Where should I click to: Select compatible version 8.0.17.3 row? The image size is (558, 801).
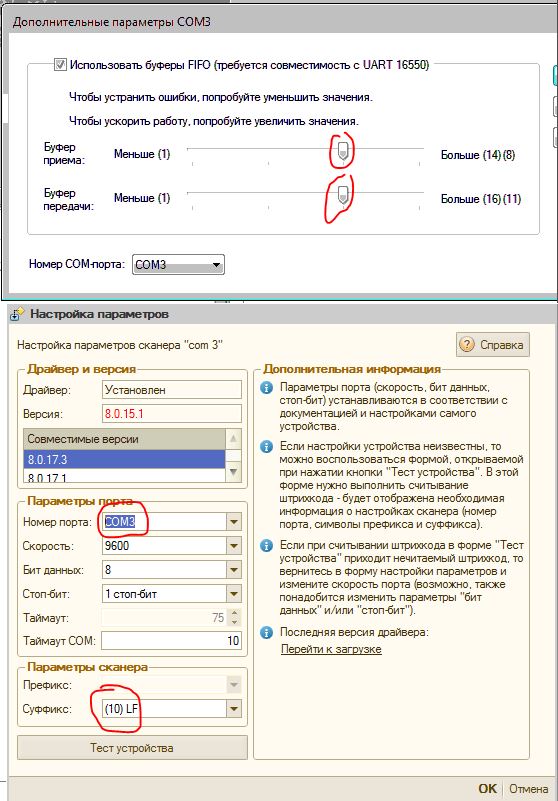click(124, 460)
